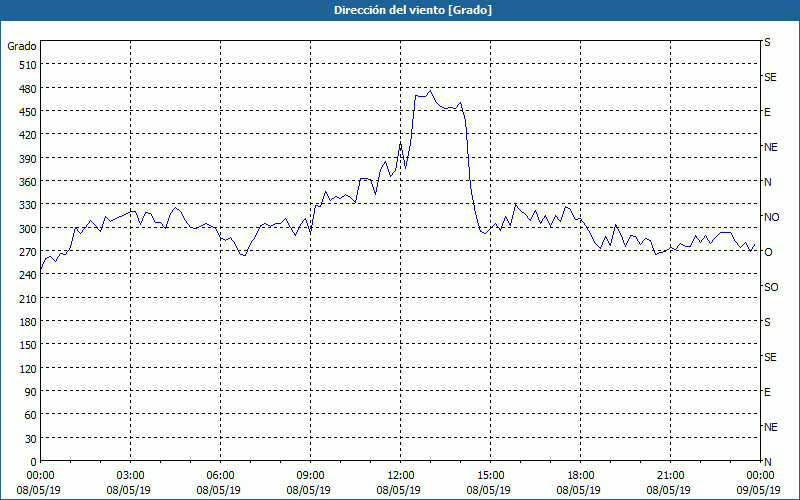Select the 'Grado' y-axis unit label
The image size is (800, 500).
22,46
